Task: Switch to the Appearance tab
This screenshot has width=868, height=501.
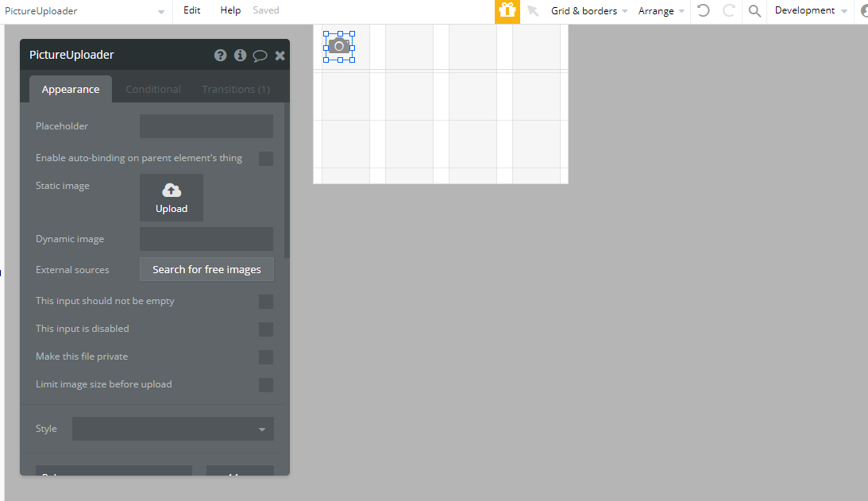Action: tap(71, 89)
